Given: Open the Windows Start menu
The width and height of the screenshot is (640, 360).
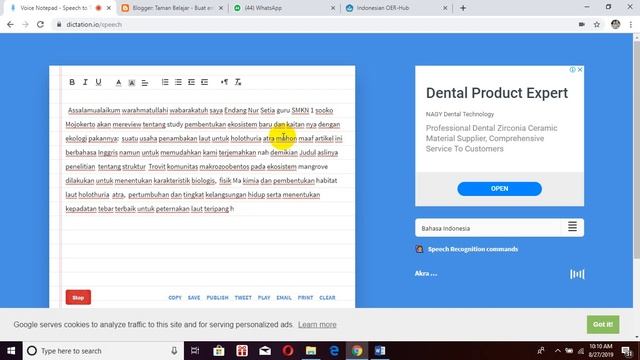Looking at the screenshot, I should coord(11,351).
